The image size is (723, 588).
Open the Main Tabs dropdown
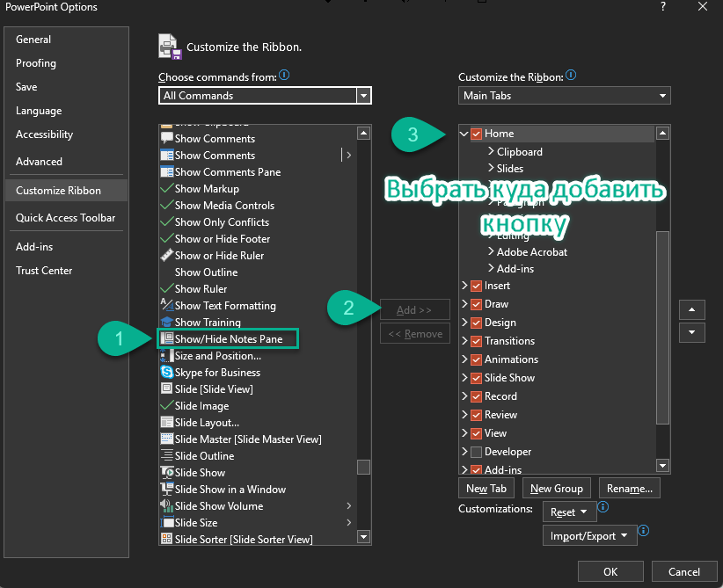click(x=564, y=96)
